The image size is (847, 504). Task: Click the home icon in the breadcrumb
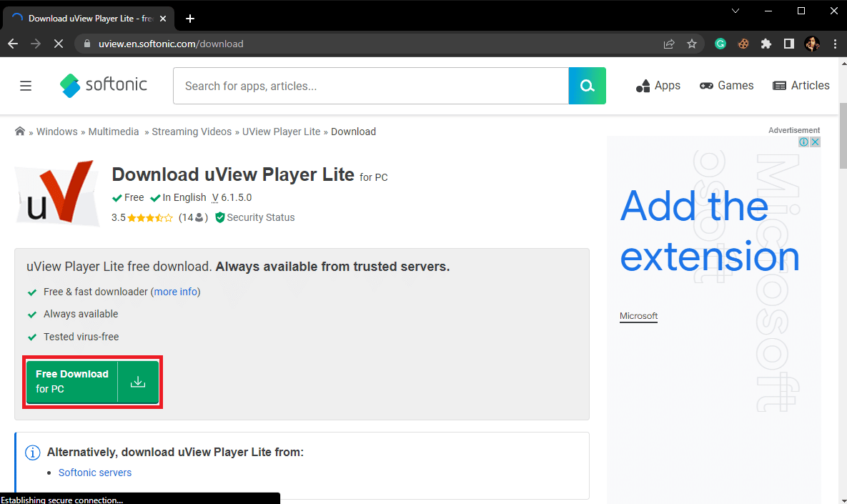20,132
